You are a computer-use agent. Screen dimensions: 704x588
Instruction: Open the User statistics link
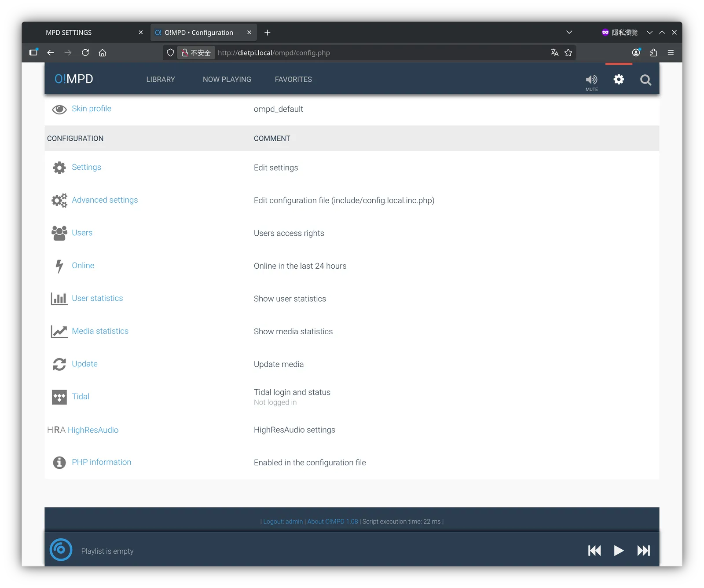coord(97,298)
